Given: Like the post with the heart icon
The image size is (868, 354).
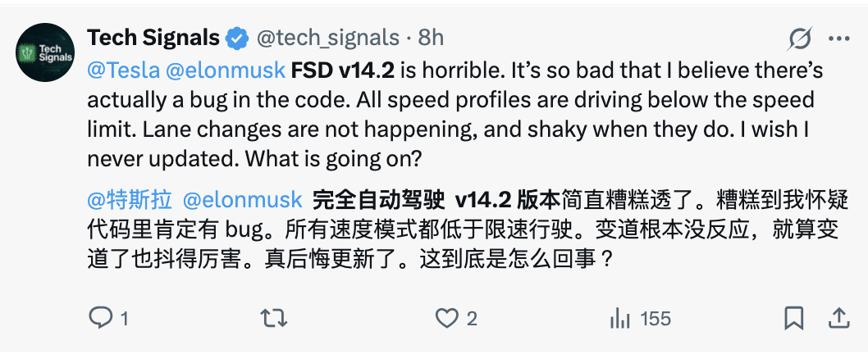Looking at the screenshot, I should pos(446,318).
